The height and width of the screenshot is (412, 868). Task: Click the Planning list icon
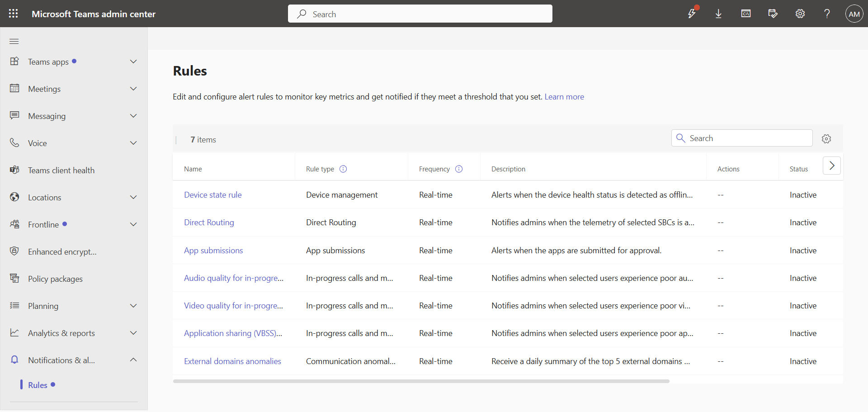(x=14, y=305)
